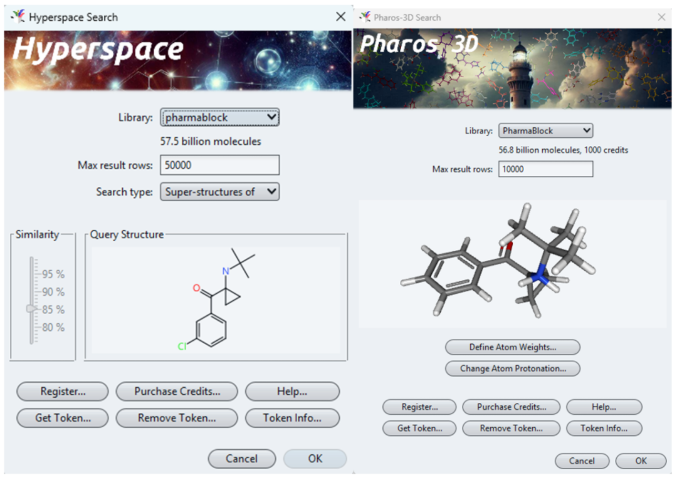Click the Hyperspace Search window app icon
Image resolution: width=680 pixels, height=483 pixels.
tap(17, 17)
